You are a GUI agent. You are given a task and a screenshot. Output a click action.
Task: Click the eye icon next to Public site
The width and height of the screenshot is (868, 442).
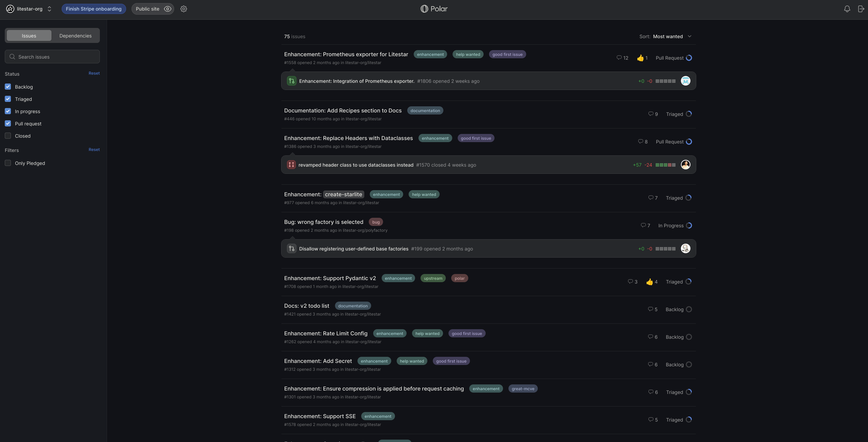tap(167, 9)
